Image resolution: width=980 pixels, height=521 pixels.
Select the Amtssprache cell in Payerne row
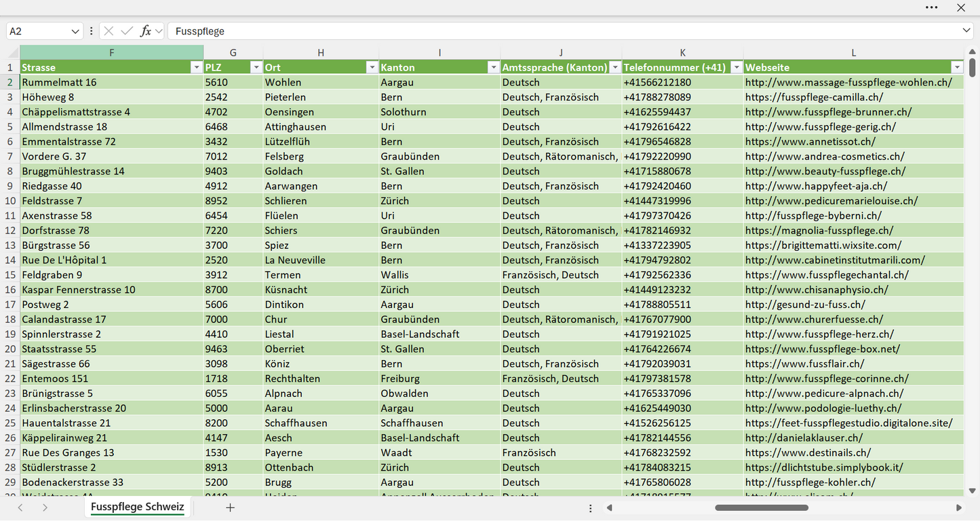561,453
